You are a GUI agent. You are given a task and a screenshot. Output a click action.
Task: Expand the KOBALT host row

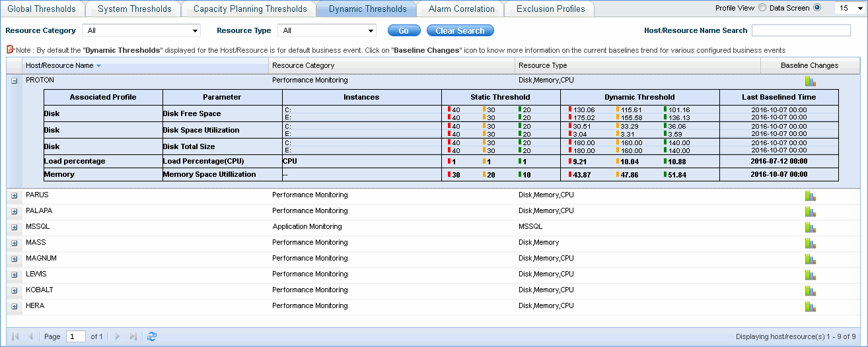coord(15,290)
